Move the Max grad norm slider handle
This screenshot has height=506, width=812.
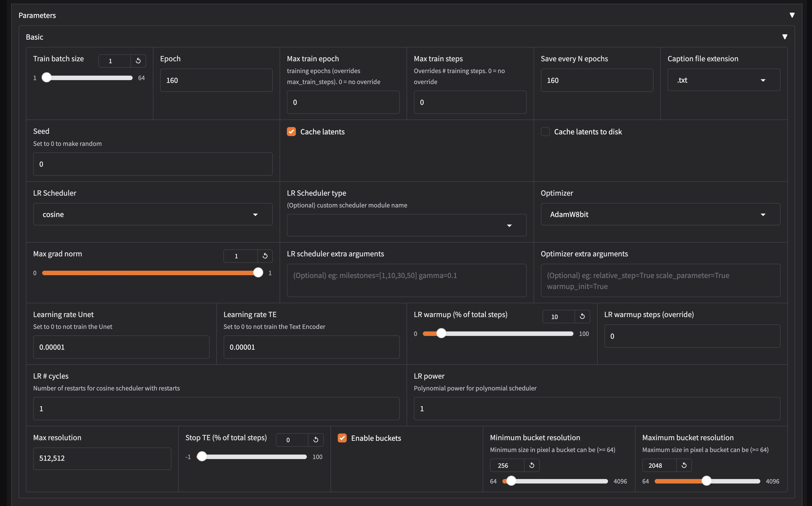pyautogui.click(x=258, y=272)
